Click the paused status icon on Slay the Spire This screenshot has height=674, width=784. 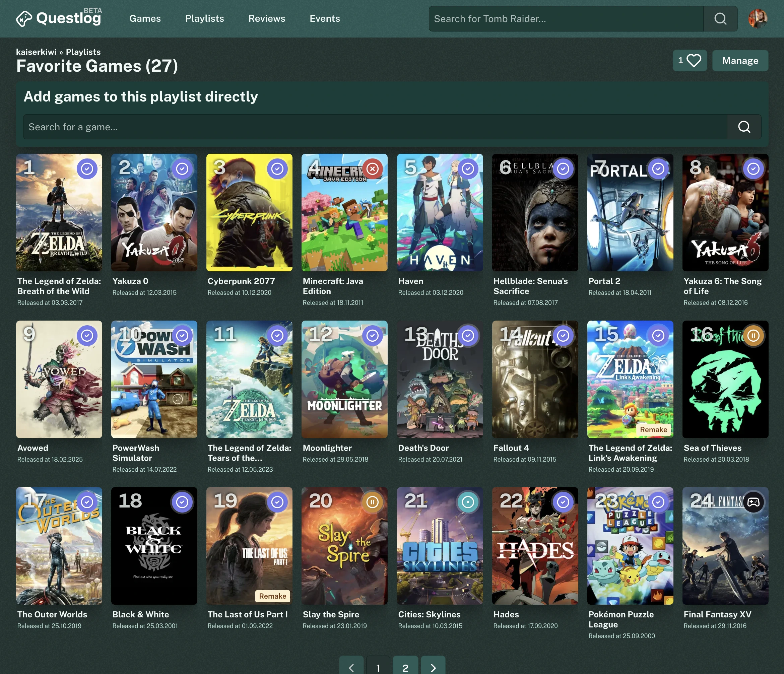pos(373,502)
